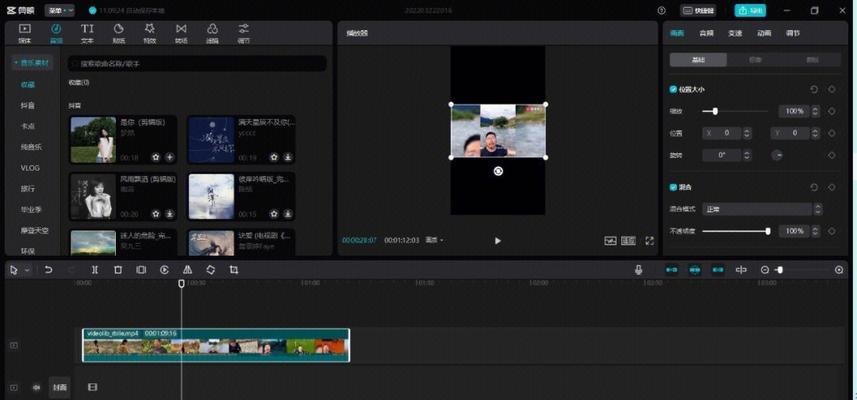The width and height of the screenshot is (857, 400).
Task: Click the Cover (封面) button on track
Action: point(60,387)
